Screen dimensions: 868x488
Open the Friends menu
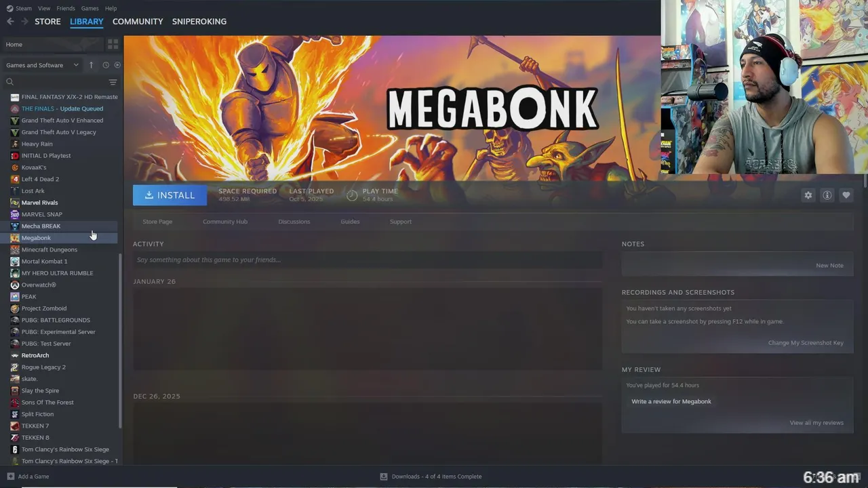(66, 8)
